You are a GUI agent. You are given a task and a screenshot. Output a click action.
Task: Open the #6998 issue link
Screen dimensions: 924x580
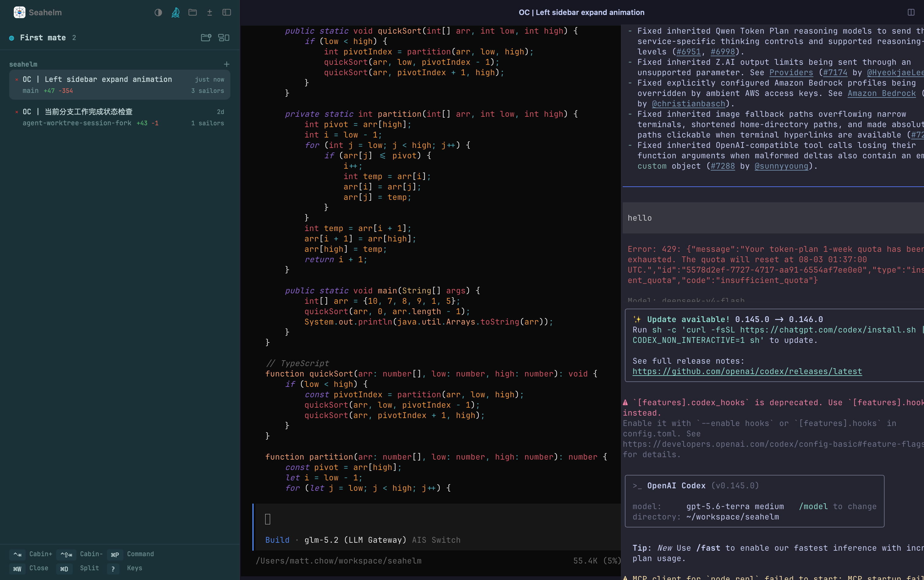pos(723,52)
